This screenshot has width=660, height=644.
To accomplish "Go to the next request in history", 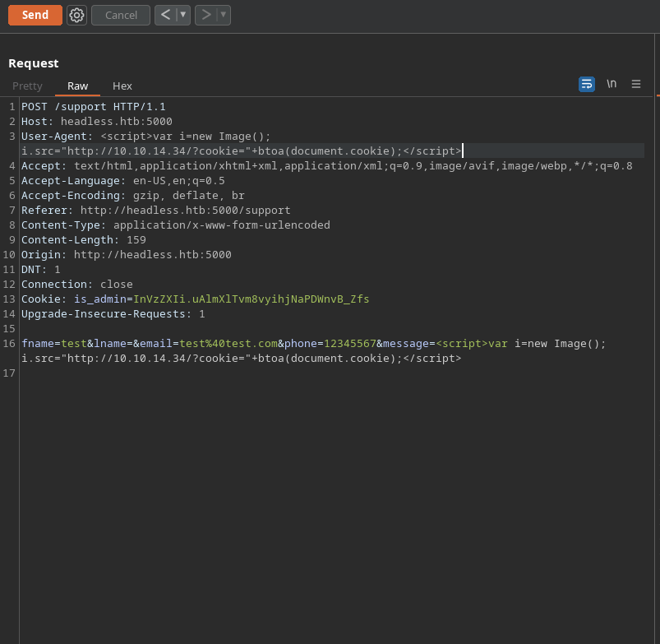I will [205, 15].
